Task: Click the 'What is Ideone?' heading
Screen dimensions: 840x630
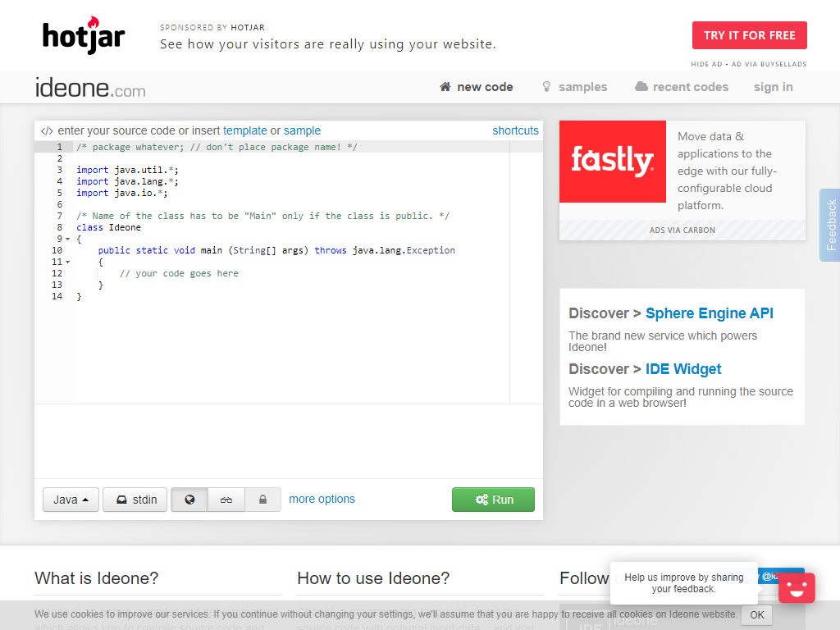Action: click(x=97, y=578)
